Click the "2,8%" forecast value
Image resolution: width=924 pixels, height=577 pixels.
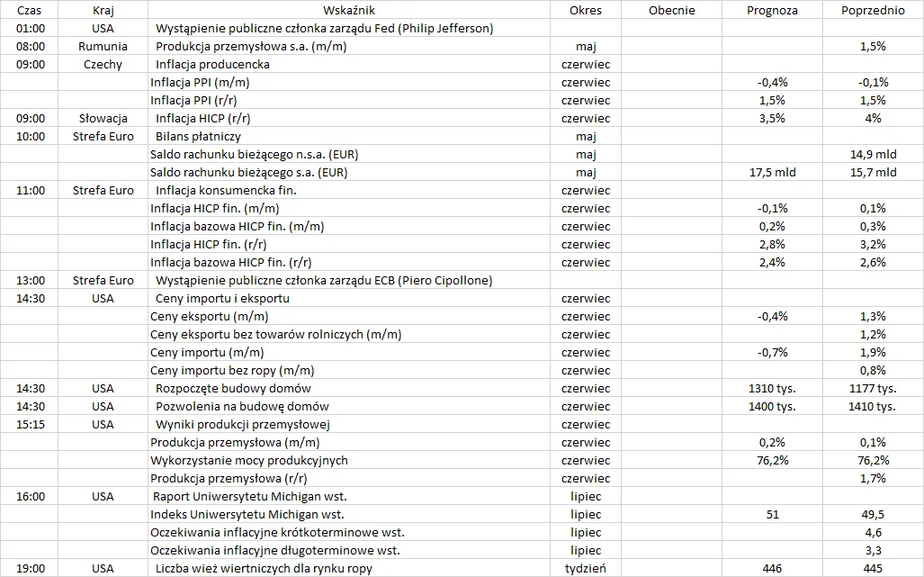tap(772, 245)
